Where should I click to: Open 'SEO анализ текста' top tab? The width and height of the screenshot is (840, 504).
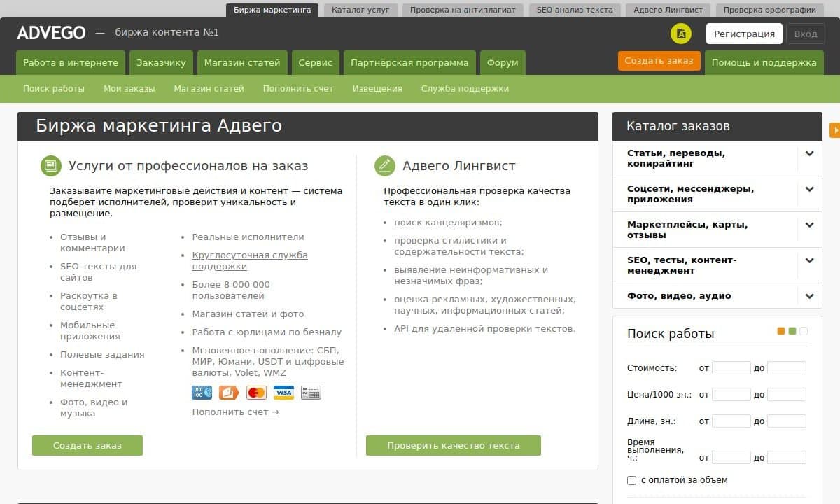point(575,10)
